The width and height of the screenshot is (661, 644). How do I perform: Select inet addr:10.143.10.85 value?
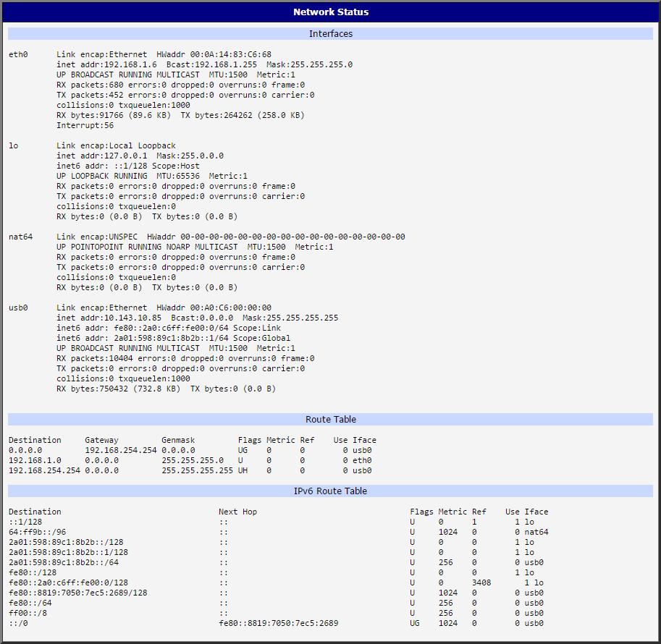click(109, 318)
